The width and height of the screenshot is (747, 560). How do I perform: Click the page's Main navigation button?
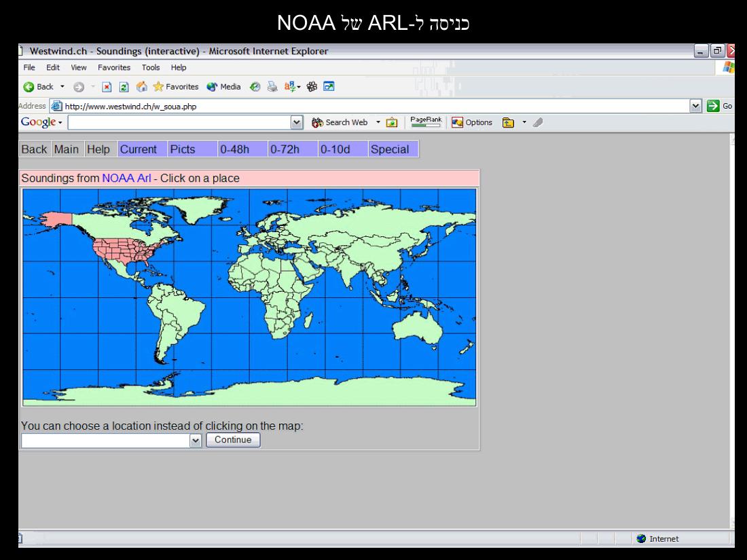(67, 149)
